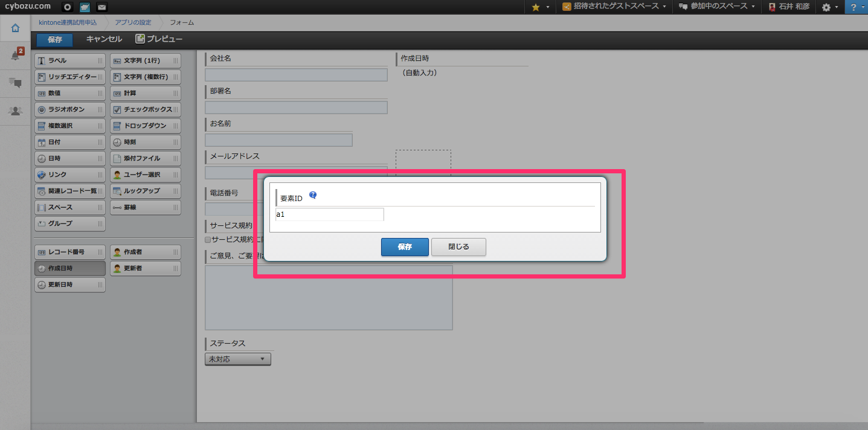Click the speech bubble icon in sidebar
This screenshot has height=430, width=868.
click(15, 83)
